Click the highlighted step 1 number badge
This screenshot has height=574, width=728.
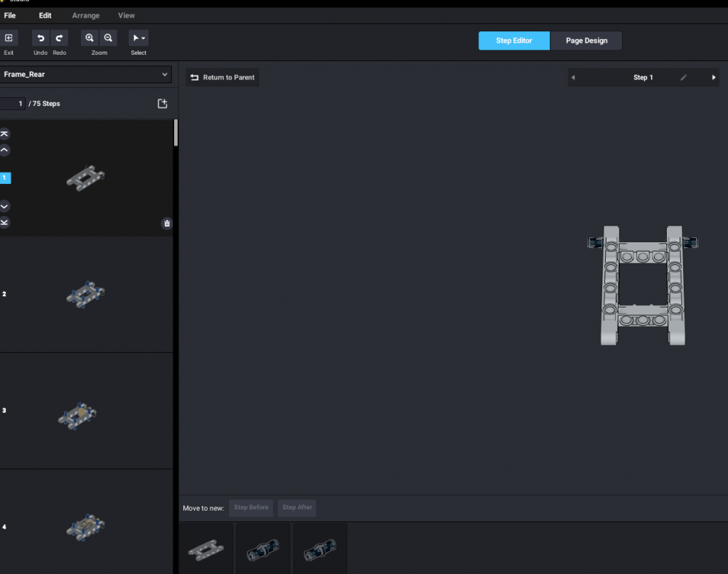(5, 178)
